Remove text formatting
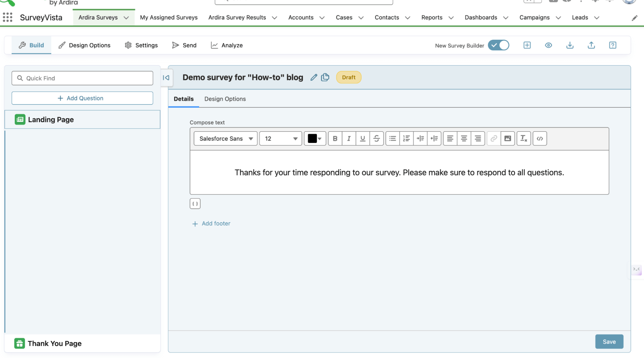Image resolution: width=644 pixels, height=358 pixels. pyautogui.click(x=524, y=138)
